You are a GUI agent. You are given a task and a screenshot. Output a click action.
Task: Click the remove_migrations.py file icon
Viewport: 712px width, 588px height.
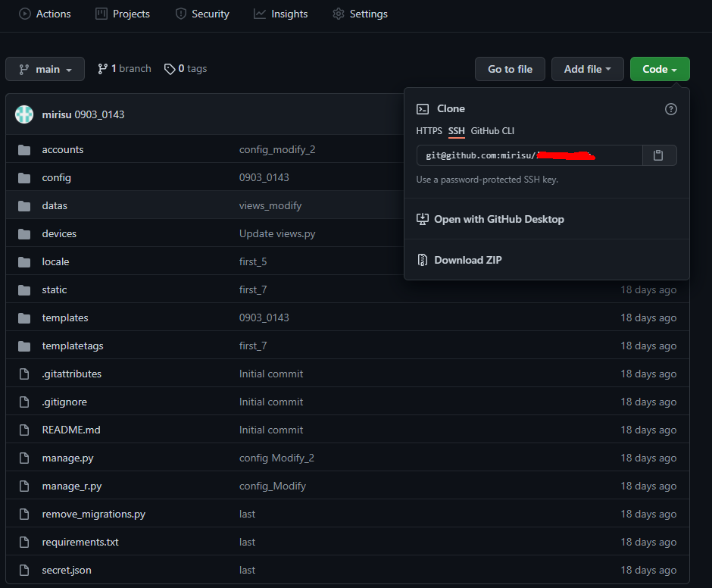pyautogui.click(x=24, y=514)
